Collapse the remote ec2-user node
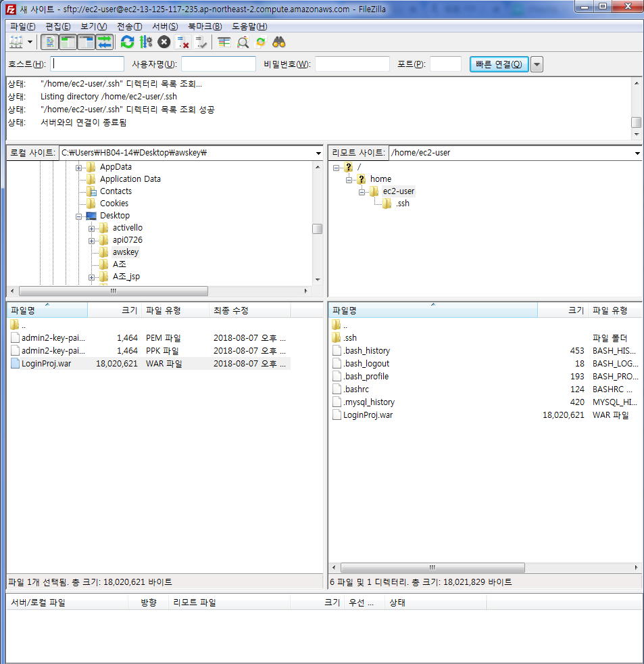Screen dimensions: 644x664 click(362, 192)
